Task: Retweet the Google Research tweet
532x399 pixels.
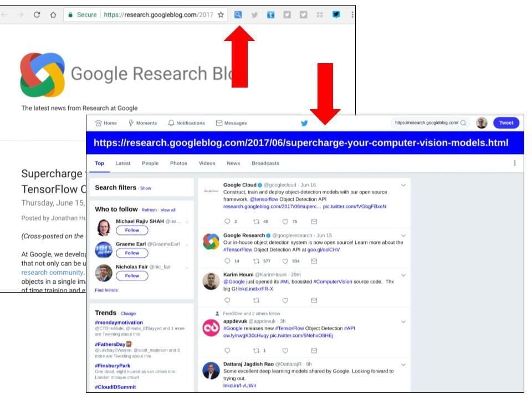Action: coord(256,261)
